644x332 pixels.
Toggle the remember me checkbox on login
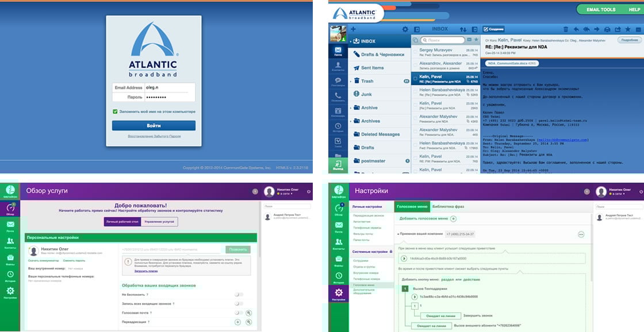(x=115, y=111)
